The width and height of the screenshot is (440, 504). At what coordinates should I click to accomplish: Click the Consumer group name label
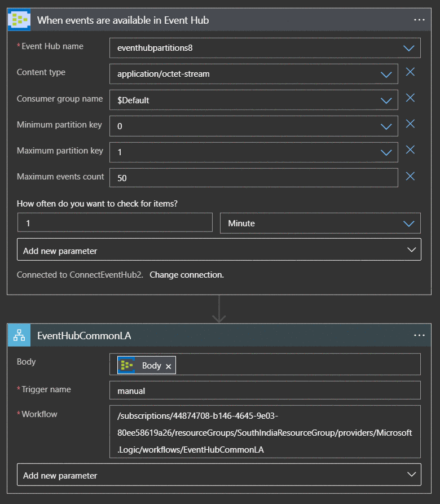pyautogui.click(x=60, y=99)
